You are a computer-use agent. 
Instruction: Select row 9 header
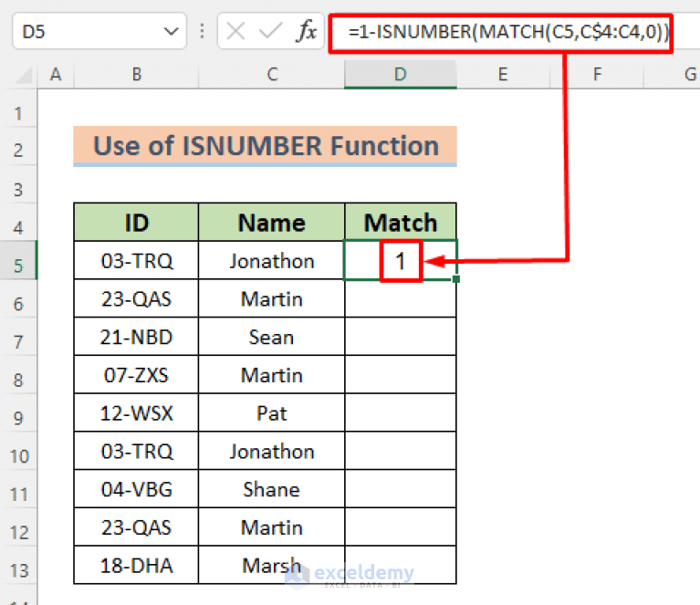[x=18, y=412]
